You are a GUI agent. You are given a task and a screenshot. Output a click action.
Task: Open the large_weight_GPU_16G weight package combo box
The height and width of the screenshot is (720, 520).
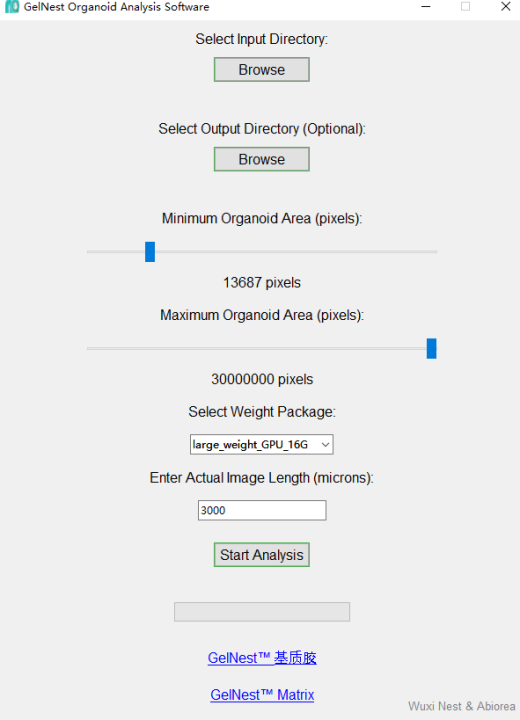point(262,444)
